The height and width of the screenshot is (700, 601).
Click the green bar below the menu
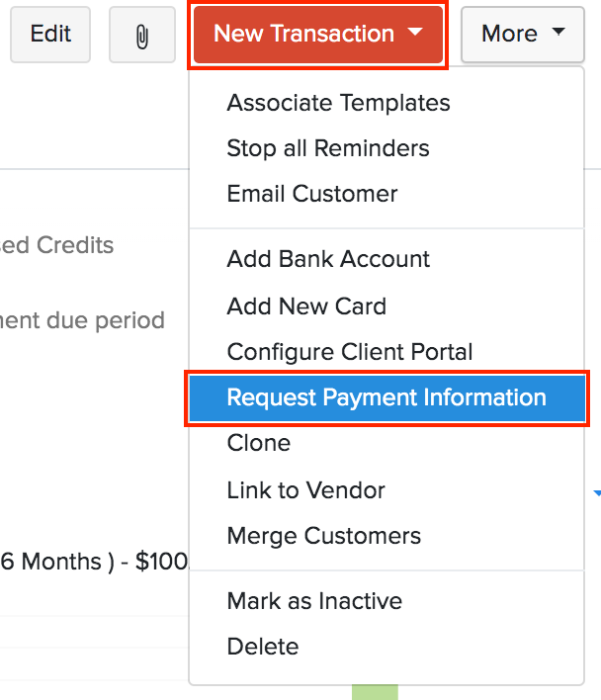click(x=375, y=692)
